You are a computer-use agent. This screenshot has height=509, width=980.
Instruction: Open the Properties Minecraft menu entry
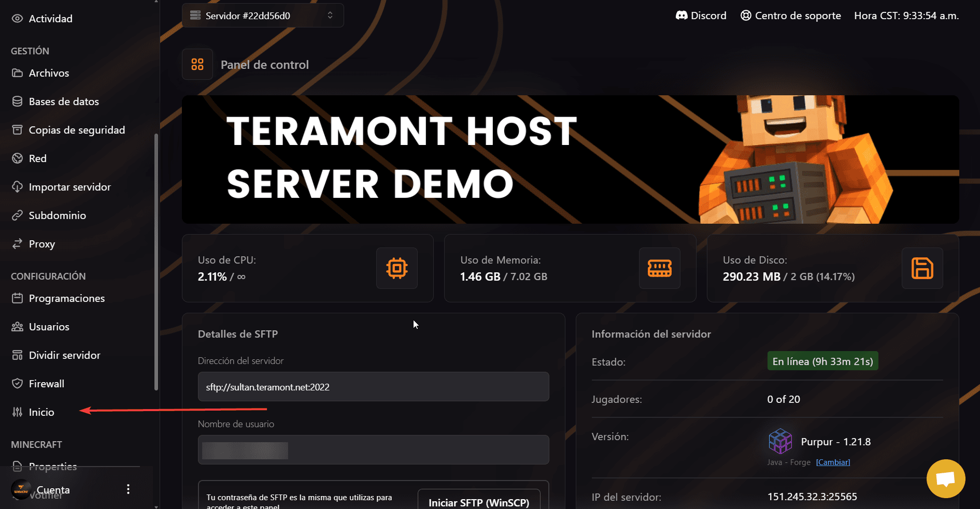click(53, 467)
